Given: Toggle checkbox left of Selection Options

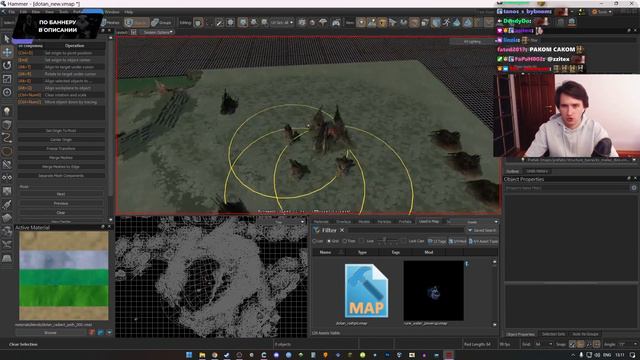Looking at the screenshot, I should pos(133,32).
